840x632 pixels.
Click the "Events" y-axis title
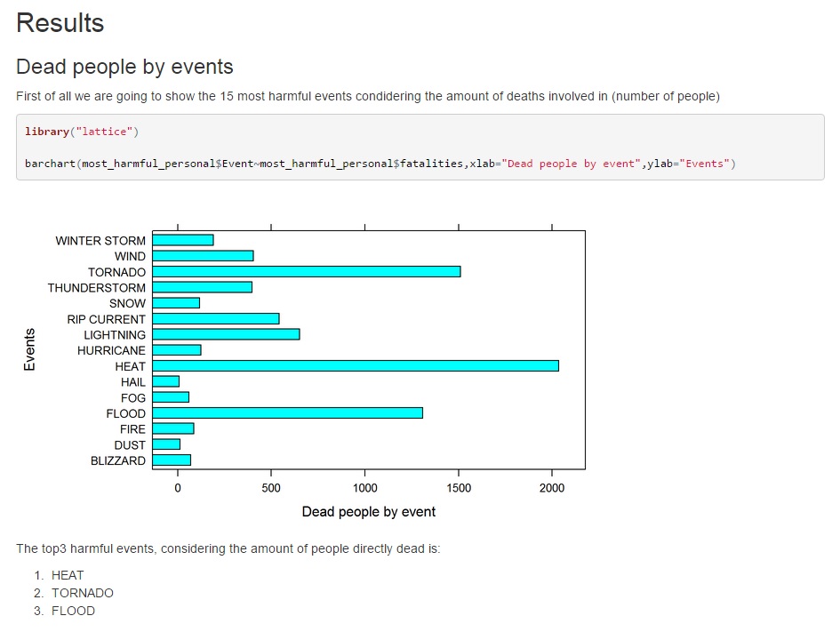click(x=30, y=350)
